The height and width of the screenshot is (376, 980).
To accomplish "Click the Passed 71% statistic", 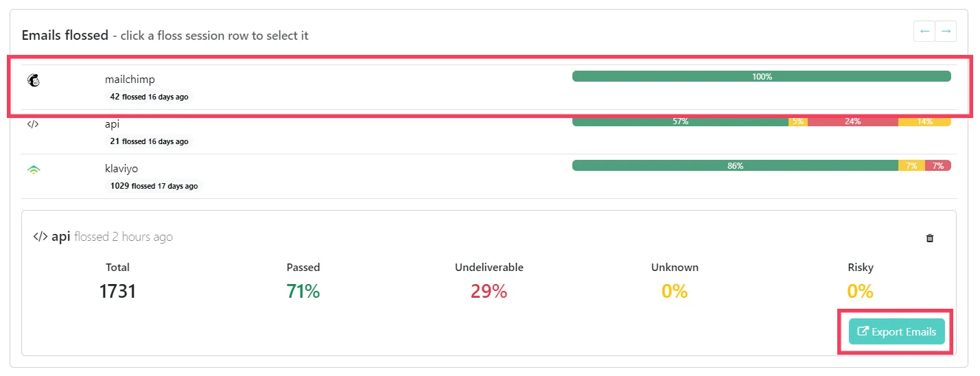I will [303, 280].
